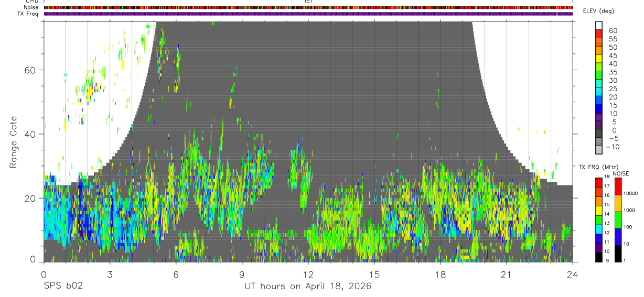Click the SPS b02 radar beam label
Screen dimensions: 644x297
point(63,287)
